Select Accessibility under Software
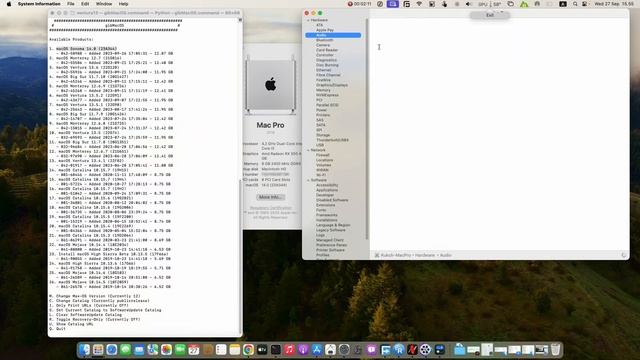640x360 pixels. (327, 185)
